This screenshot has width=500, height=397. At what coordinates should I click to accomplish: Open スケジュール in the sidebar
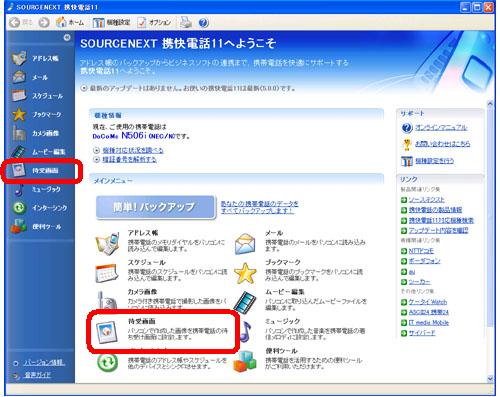37,96
